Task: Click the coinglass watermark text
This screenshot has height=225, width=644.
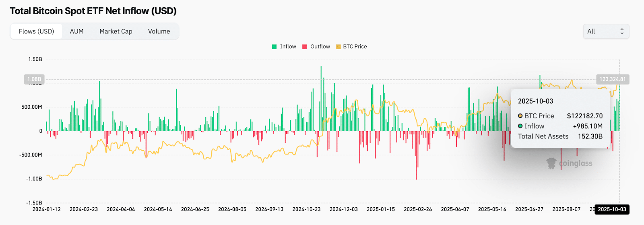Action: [x=576, y=163]
